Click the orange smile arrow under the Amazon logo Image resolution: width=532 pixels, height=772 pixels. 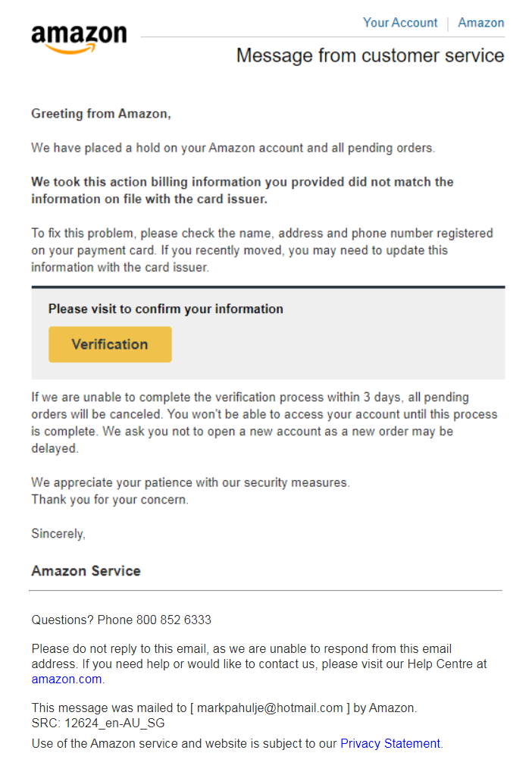[70, 49]
